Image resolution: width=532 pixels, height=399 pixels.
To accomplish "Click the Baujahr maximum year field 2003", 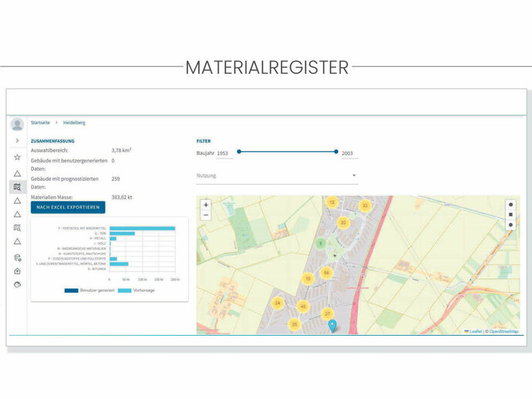I will tap(348, 153).
